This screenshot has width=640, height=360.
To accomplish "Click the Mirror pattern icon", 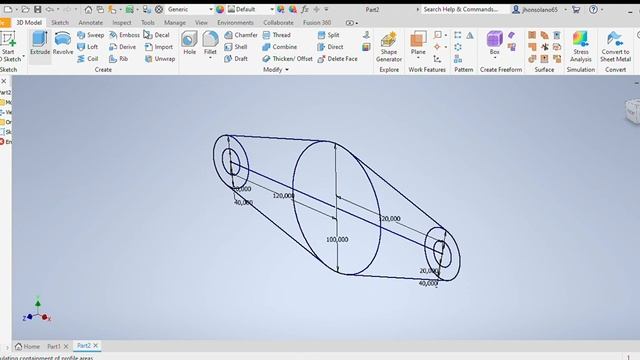I will coord(470,36).
